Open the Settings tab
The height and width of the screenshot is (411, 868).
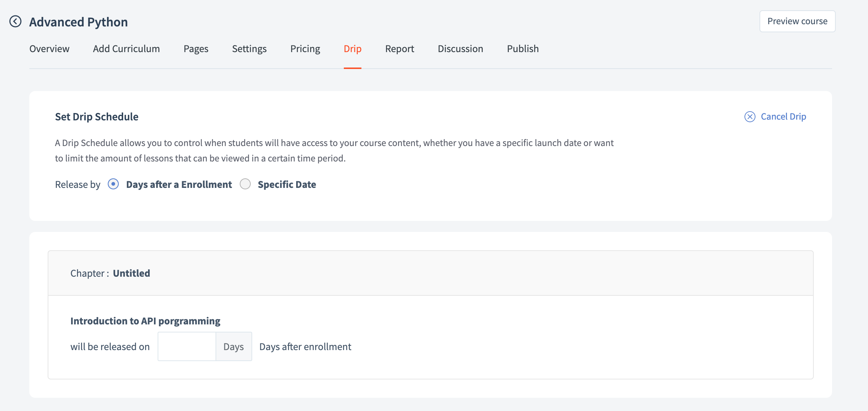249,49
